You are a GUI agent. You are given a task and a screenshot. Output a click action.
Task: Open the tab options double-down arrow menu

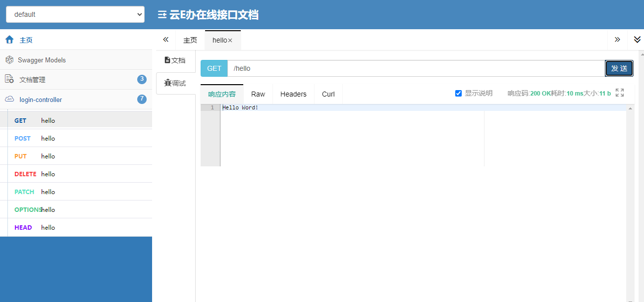(637, 40)
